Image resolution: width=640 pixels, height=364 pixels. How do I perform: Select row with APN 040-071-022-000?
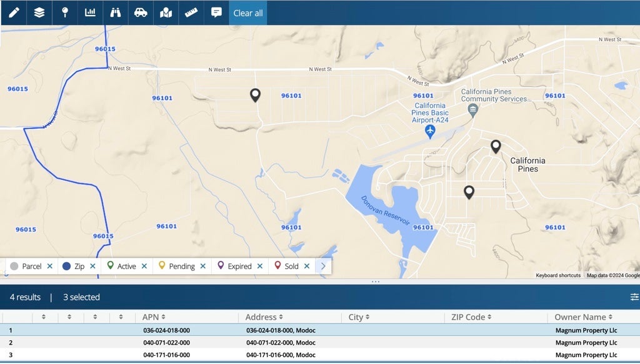tap(166, 343)
